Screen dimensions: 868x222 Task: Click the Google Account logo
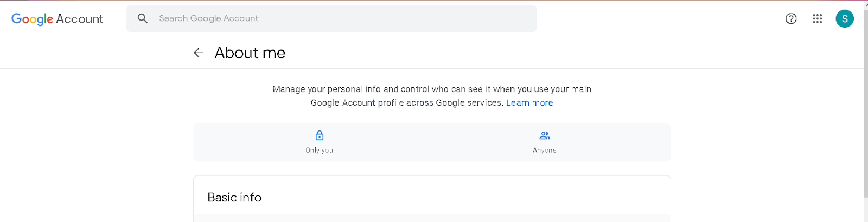coord(57,19)
